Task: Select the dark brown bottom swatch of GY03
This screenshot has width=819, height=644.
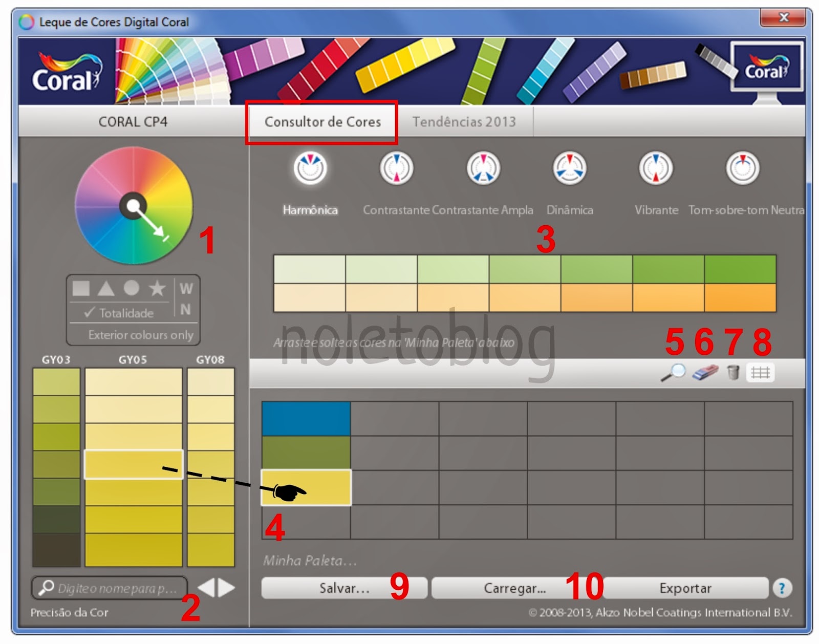Action: 56,550
